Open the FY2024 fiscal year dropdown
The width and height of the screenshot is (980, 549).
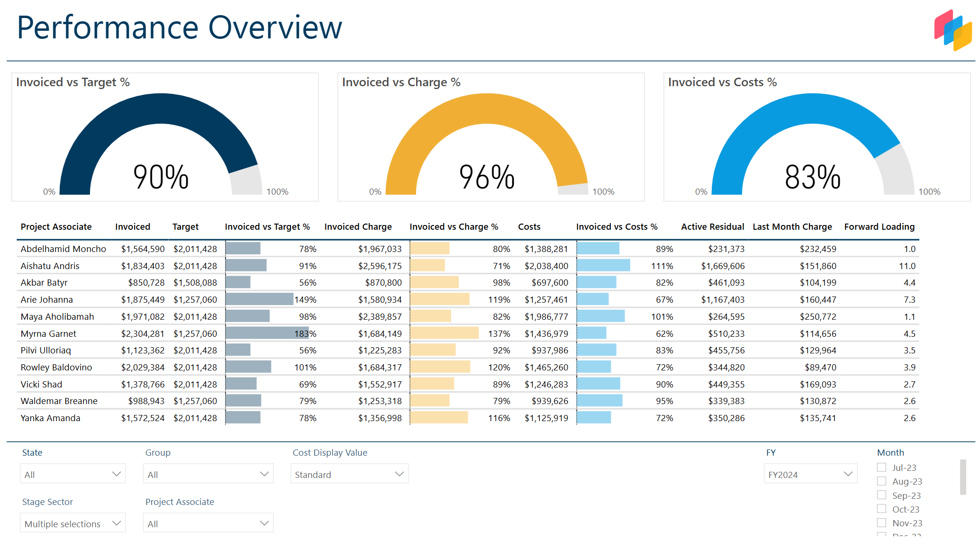click(x=810, y=473)
